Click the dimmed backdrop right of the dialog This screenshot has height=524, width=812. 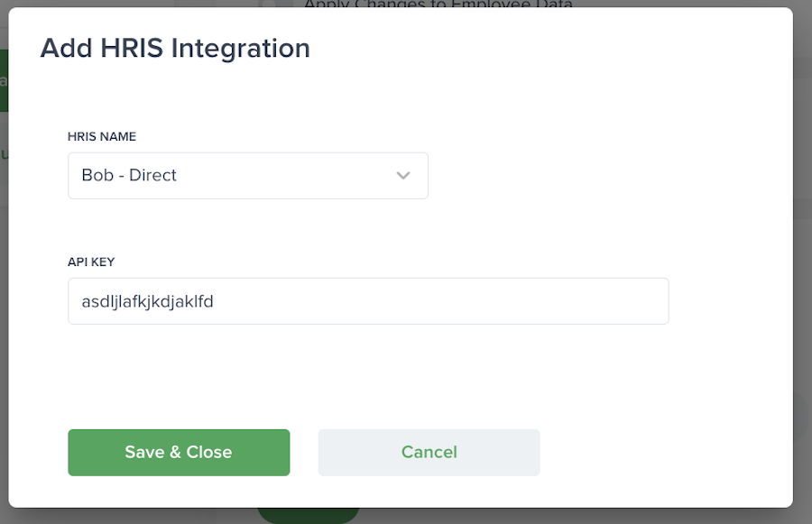coord(802,271)
